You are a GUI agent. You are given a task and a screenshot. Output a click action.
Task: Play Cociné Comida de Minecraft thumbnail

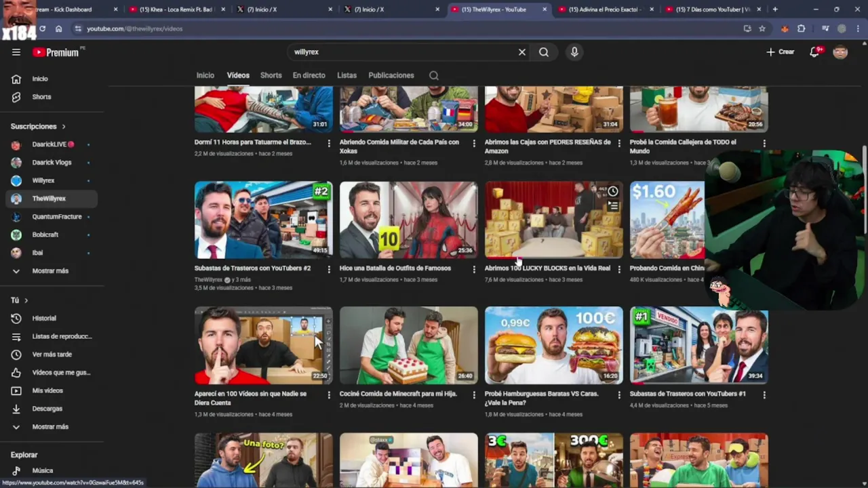click(409, 346)
